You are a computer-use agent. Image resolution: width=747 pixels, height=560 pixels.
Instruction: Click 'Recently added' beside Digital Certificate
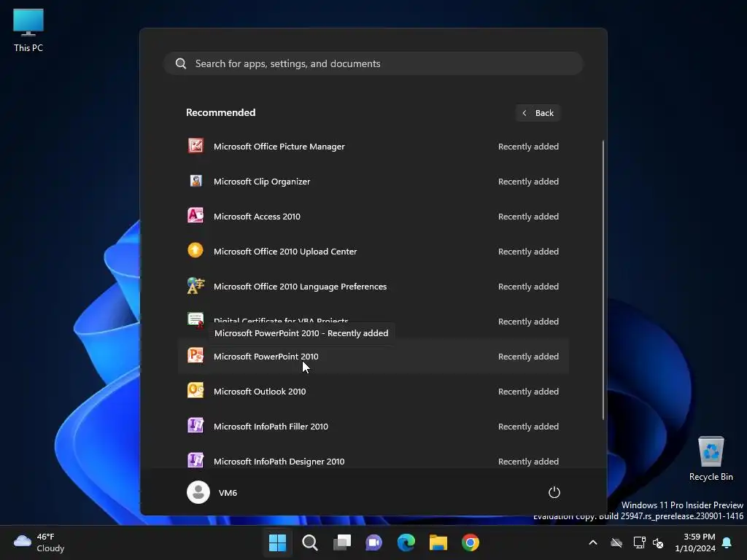(528, 322)
